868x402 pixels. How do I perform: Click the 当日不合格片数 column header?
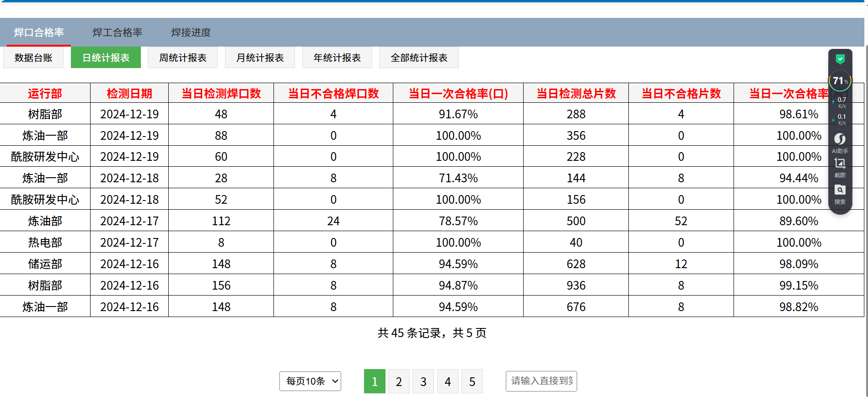tap(681, 93)
